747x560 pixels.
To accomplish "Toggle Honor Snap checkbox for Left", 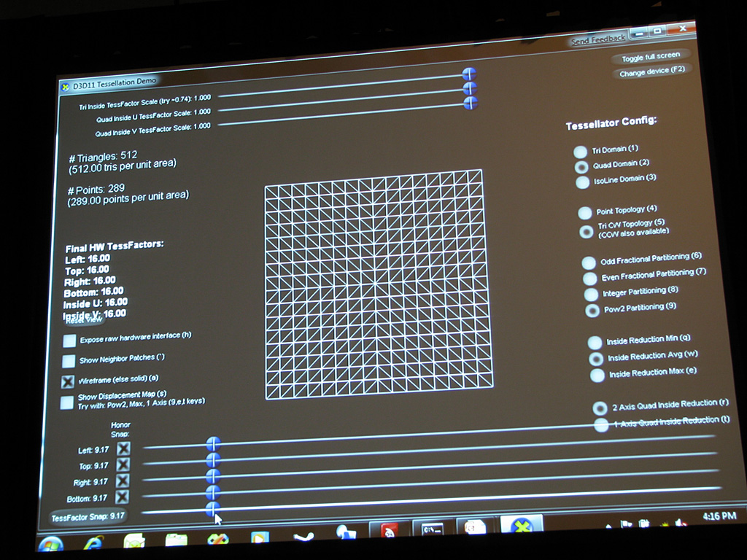I will pos(123,448).
